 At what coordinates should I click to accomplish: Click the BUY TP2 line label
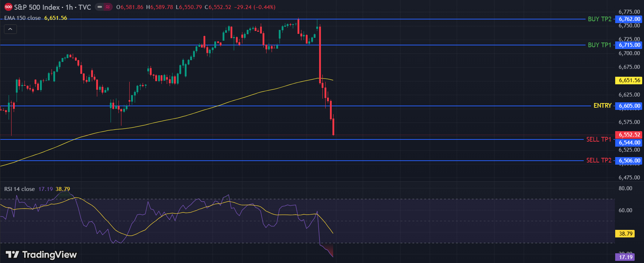[599, 19]
